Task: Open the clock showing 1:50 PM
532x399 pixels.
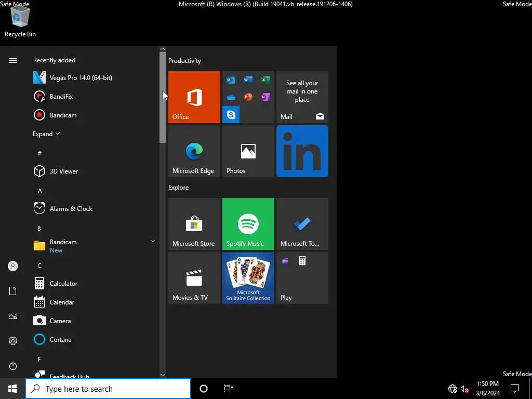Action: pyautogui.click(x=487, y=389)
